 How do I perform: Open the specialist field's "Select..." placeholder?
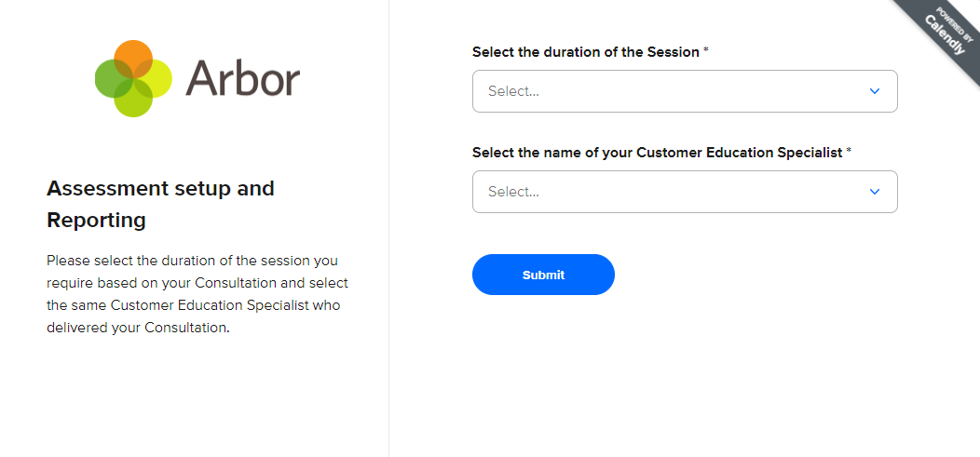coord(514,192)
